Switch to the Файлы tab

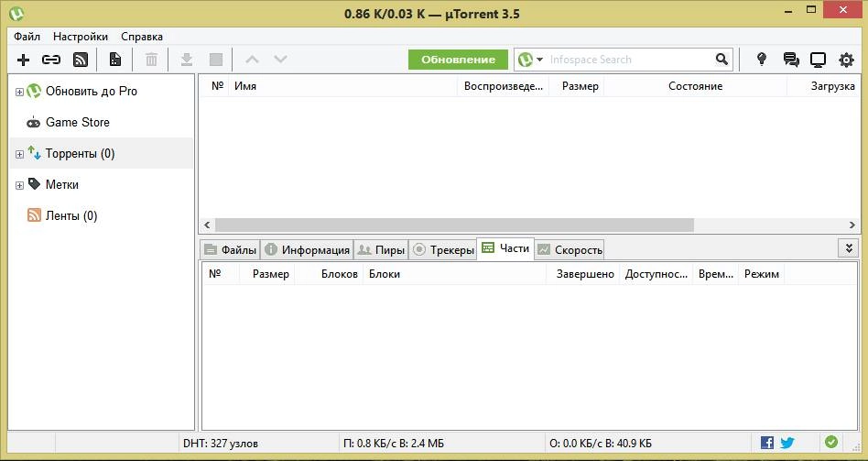tap(230, 250)
